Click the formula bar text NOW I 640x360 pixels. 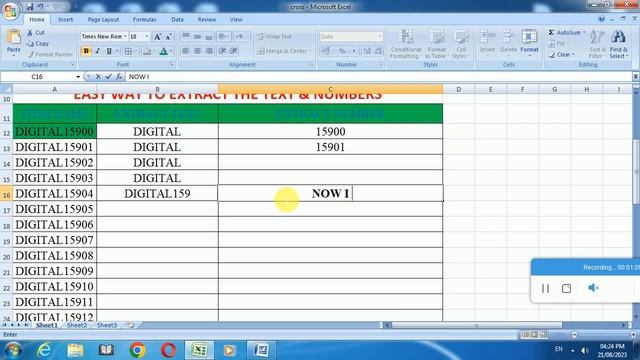tap(139, 77)
